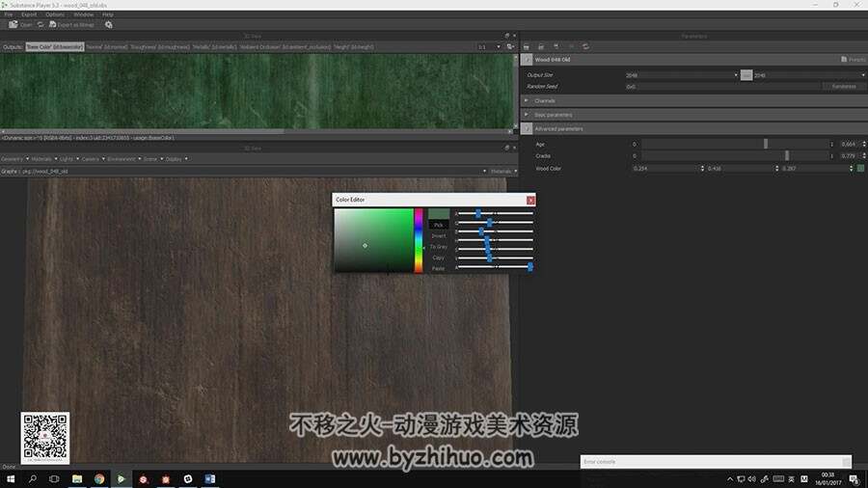
Task: Select the Normal output tab
Action: [x=107, y=47]
